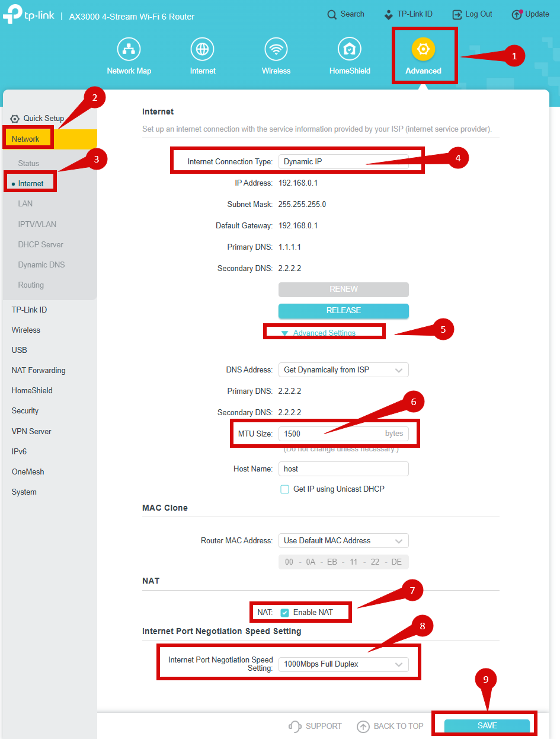
Task: Open the Internet Connection Type dropdown
Action: coord(343,162)
